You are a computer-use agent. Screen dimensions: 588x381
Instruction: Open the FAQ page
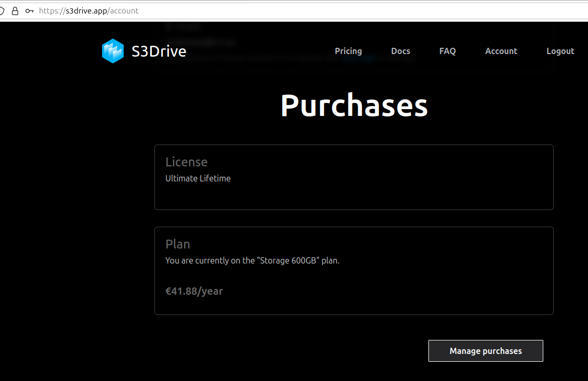point(448,51)
